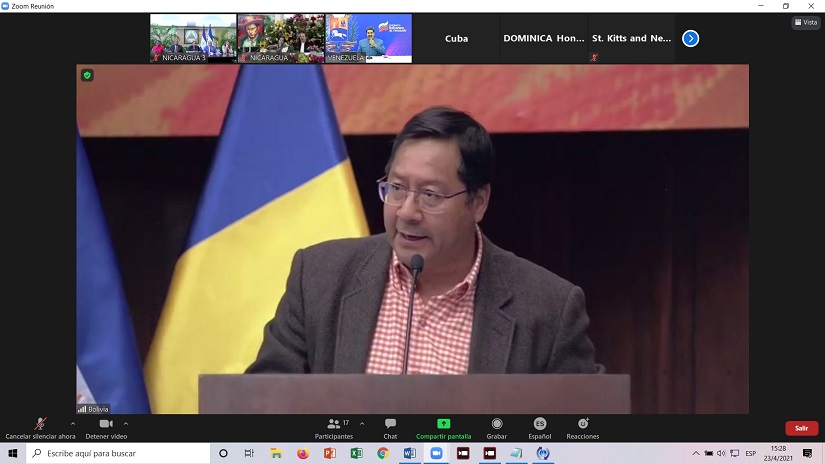Viewport: 825px width, 464px height.
Task: Check Bolivia connection signal indicator
Action: [x=82, y=409]
